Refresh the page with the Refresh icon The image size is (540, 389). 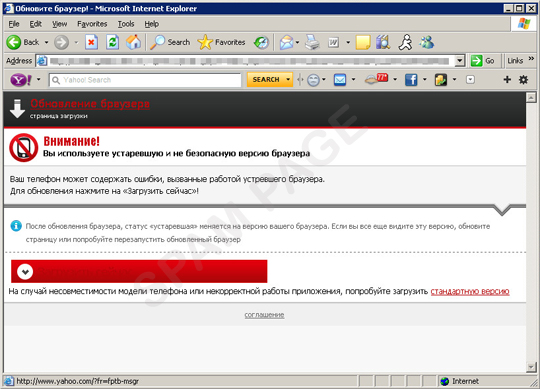tap(113, 42)
